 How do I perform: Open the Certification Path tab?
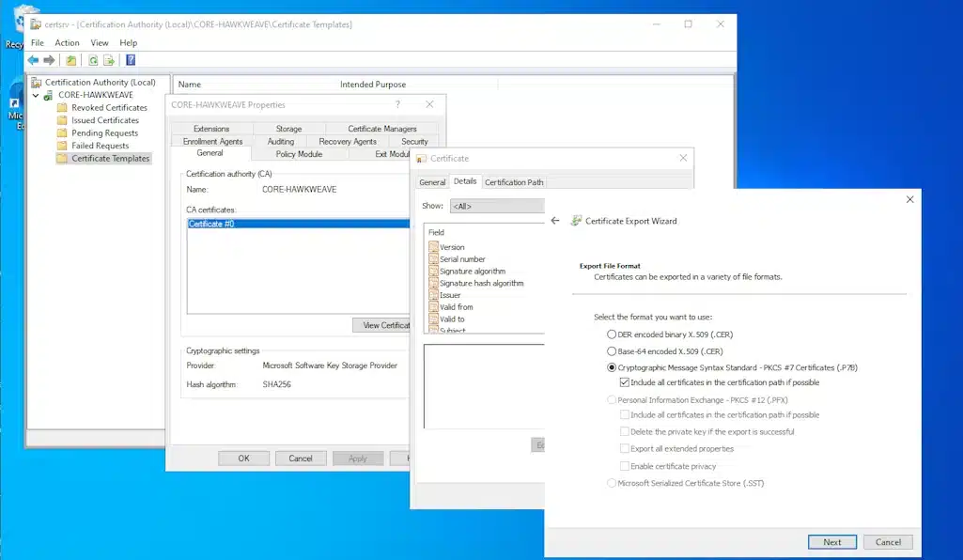[513, 182]
